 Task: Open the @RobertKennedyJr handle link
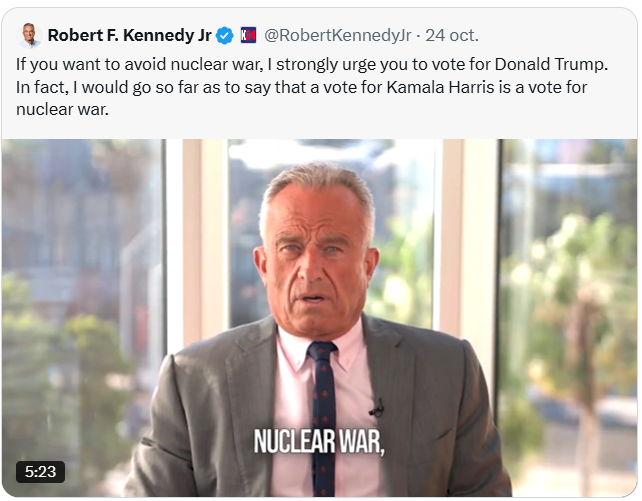click(x=337, y=36)
